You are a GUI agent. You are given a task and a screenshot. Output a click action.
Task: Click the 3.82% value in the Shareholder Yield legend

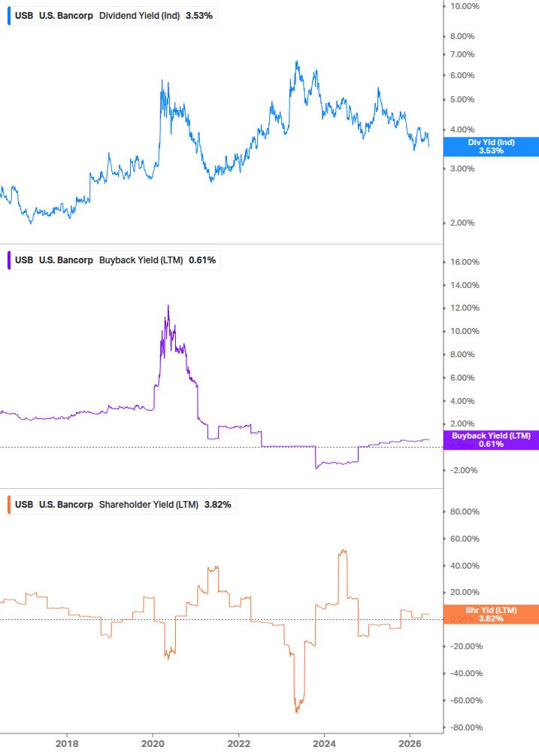tap(218, 504)
